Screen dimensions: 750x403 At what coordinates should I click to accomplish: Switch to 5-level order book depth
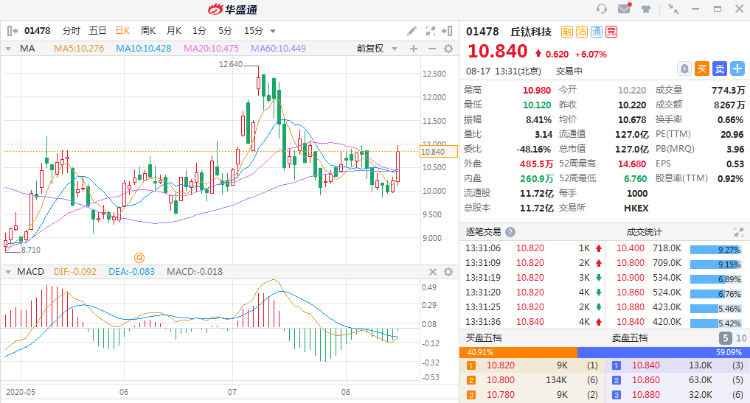click(x=725, y=338)
